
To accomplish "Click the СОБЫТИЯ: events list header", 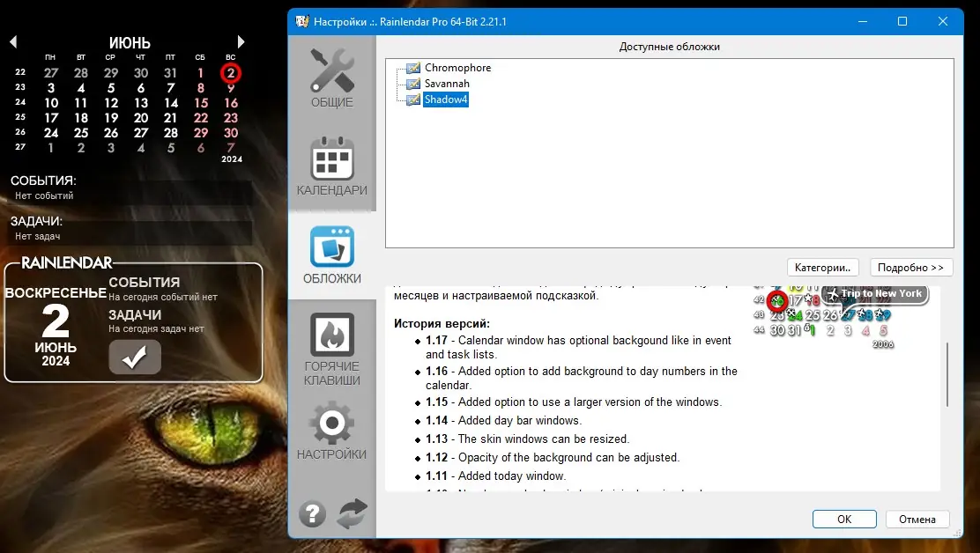I will (43, 181).
